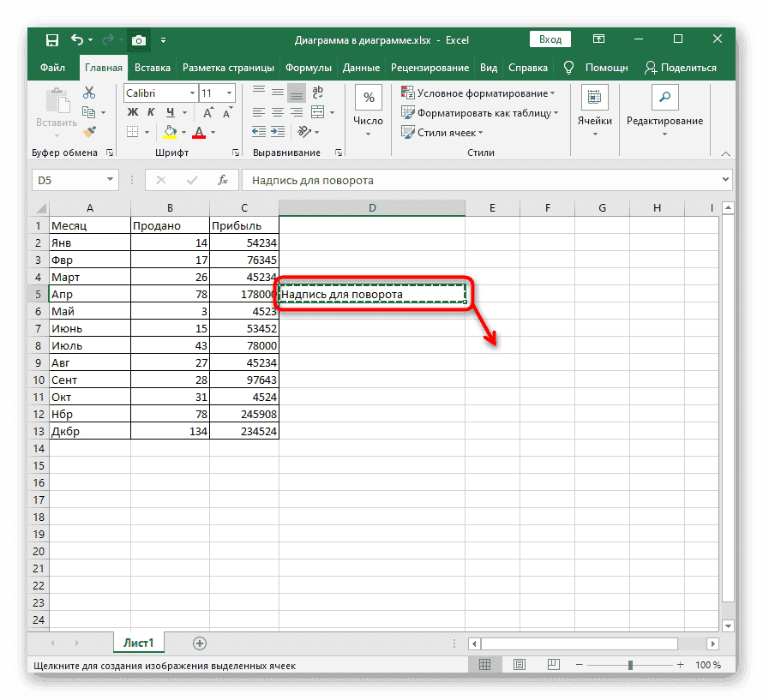Click the Поделиться share button

point(682,68)
